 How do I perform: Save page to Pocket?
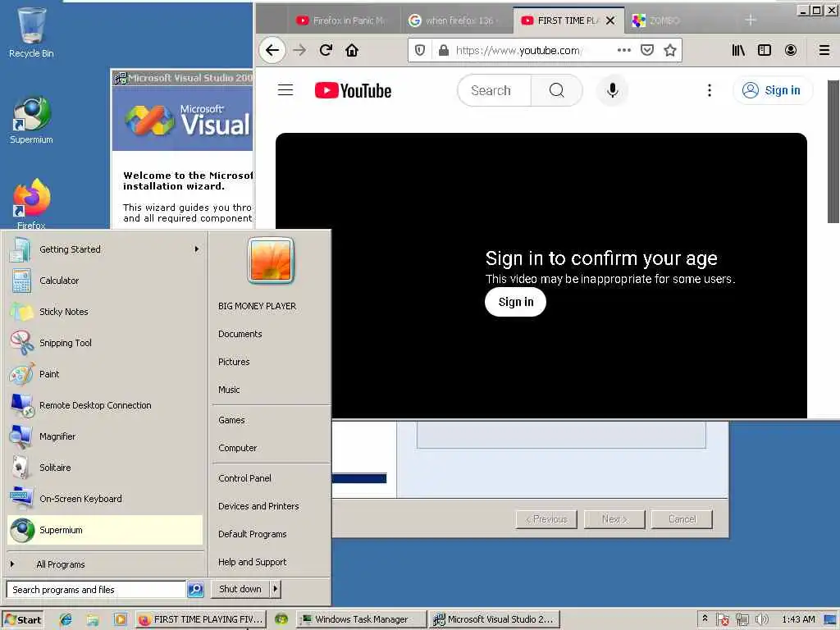pyautogui.click(x=647, y=50)
